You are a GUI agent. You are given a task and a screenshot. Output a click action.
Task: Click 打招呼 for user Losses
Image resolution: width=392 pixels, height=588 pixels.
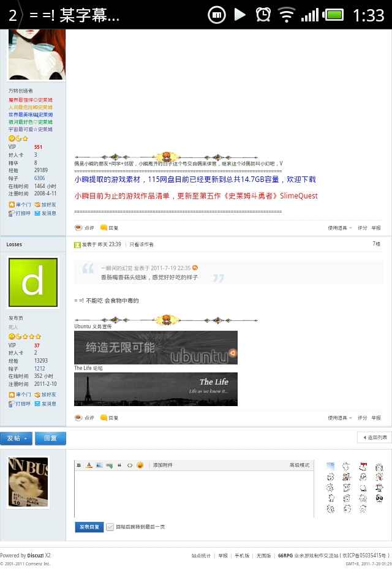[20, 404]
